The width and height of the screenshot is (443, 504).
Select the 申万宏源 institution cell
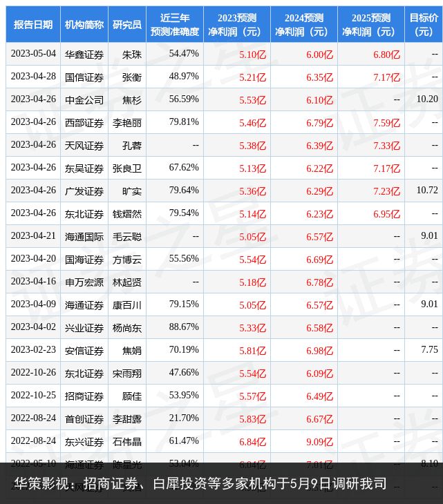[x=84, y=282]
